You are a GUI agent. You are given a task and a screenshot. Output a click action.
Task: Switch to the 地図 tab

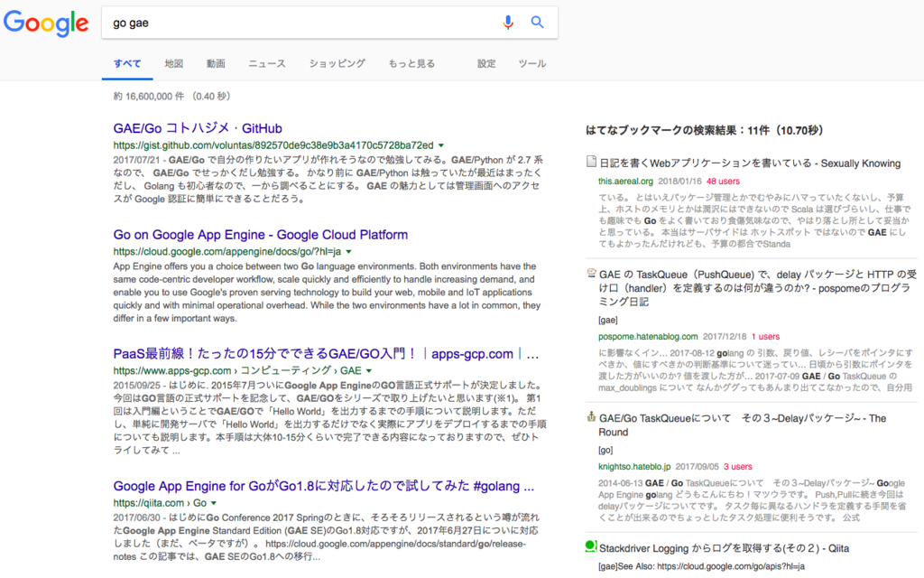(x=174, y=64)
